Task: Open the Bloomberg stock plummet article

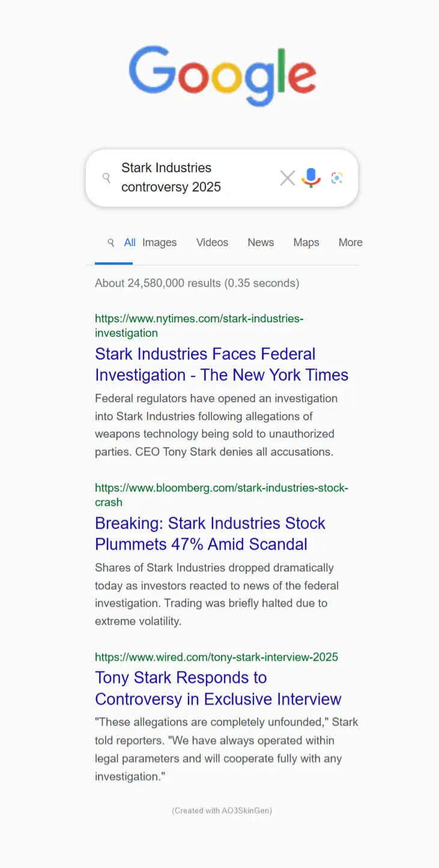Action: pos(210,534)
